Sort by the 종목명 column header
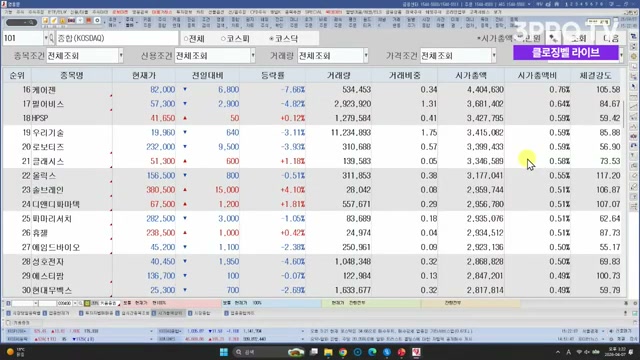 point(72,76)
